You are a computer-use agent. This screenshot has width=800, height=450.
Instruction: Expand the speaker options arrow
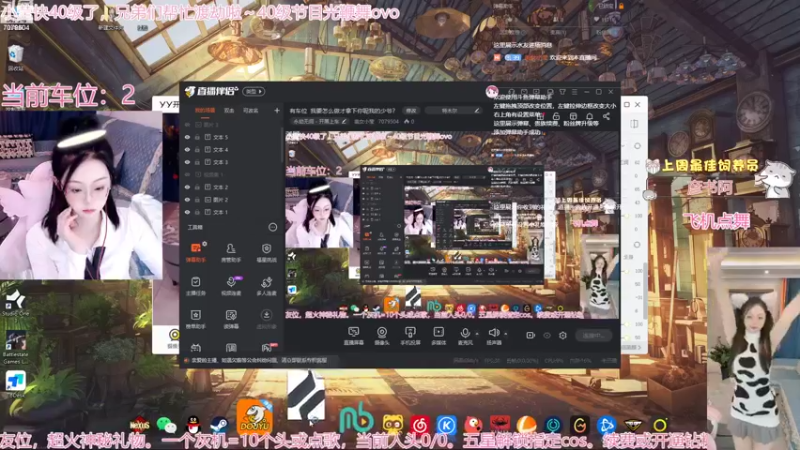tap(506, 334)
